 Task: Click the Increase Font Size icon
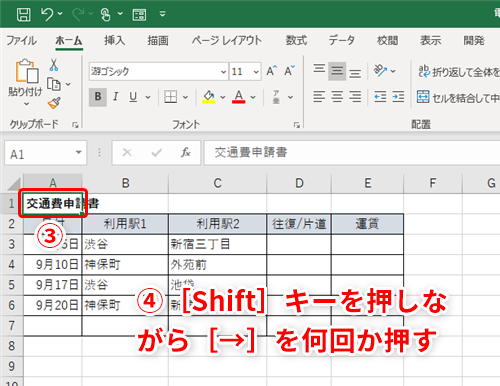(x=272, y=71)
